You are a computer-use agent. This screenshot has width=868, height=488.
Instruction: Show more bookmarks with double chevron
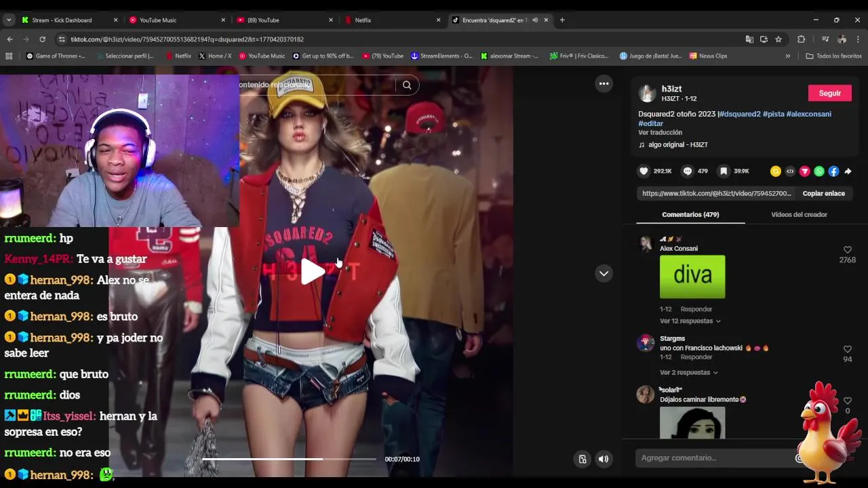click(787, 56)
